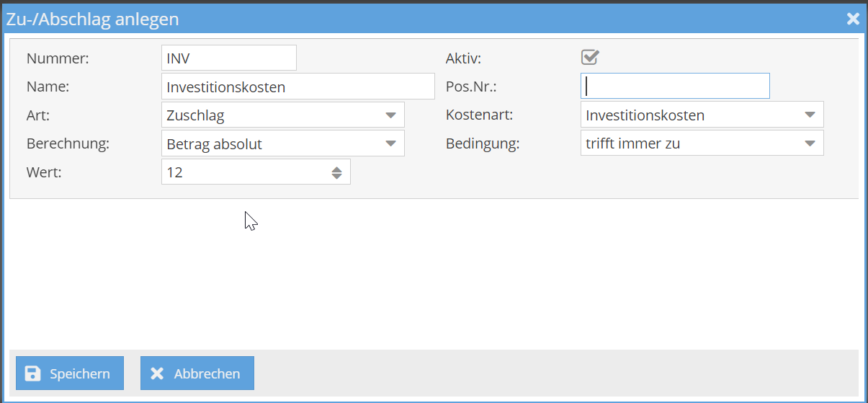The image size is (868, 403).
Task: Close the Zu-/Abschlag anlegen dialog
Action: pos(853,19)
